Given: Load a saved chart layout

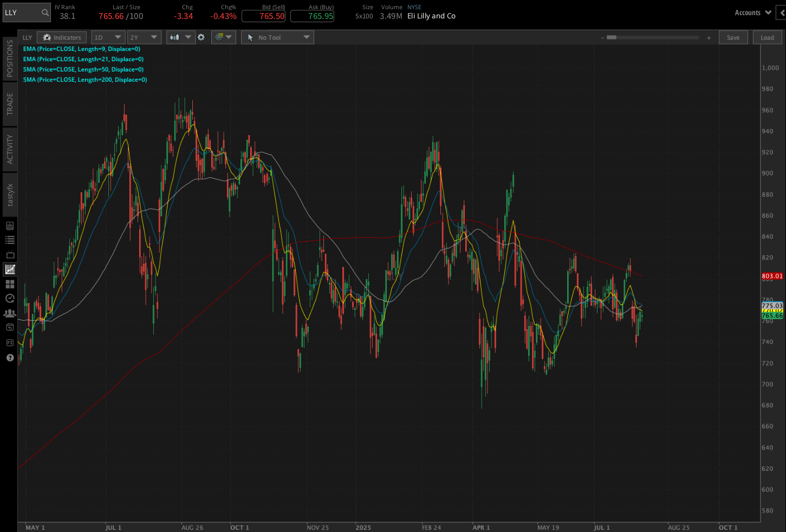Looking at the screenshot, I should tap(767, 37).
